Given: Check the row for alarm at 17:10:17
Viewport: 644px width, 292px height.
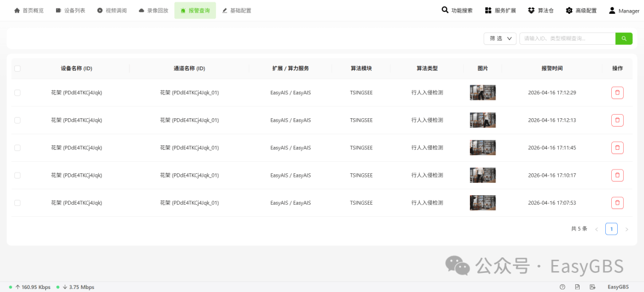Looking at the screenshot, I should [x=18, y=175].
